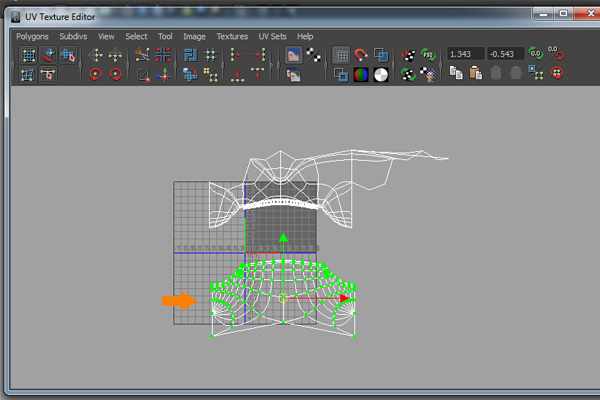This screenshot has height=400, width=600.
Task: Rotate selected UVs counterclockwise
Action: point(96,74)
